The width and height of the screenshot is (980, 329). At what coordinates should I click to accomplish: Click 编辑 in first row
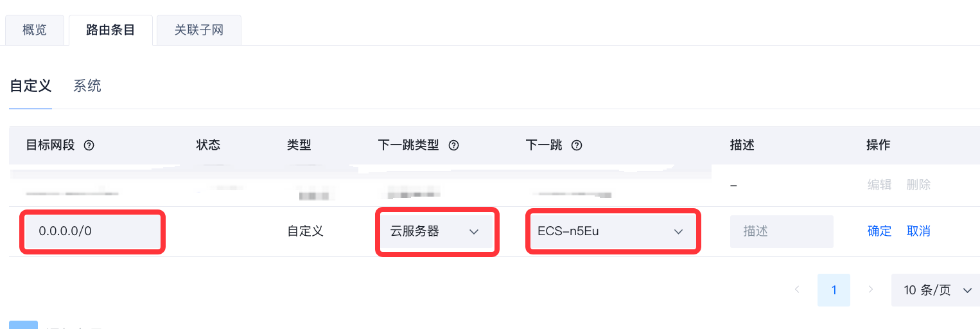pos(879,185)
